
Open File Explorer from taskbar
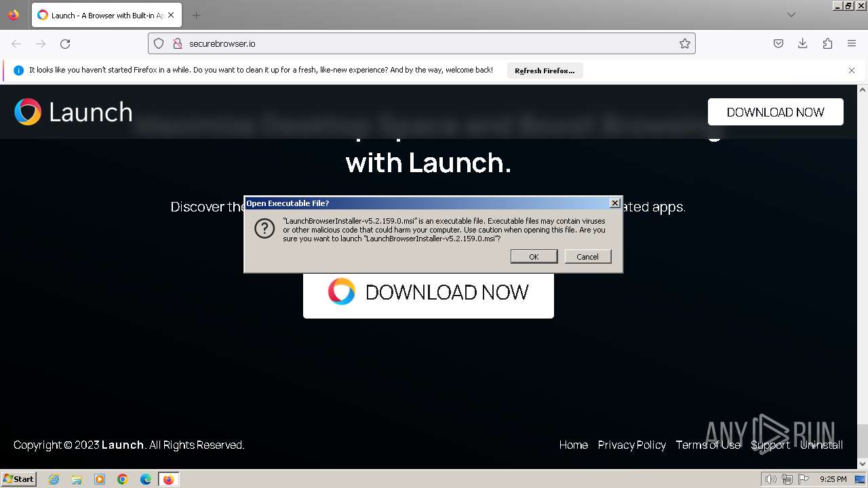tap(77, 479)
